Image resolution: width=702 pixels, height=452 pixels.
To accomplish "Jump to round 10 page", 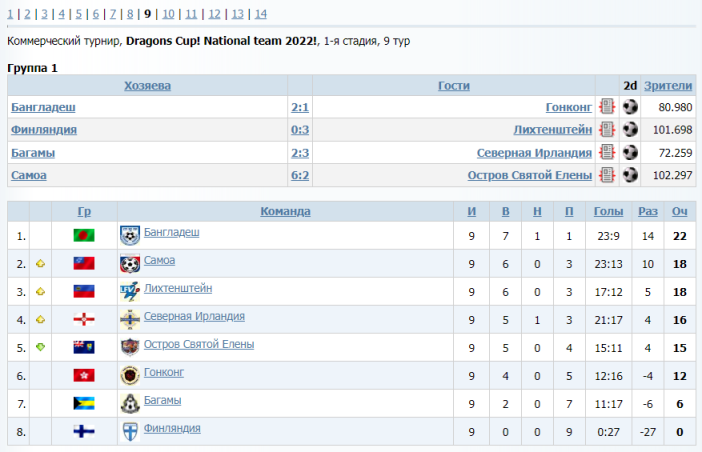I will pos(168,14).
